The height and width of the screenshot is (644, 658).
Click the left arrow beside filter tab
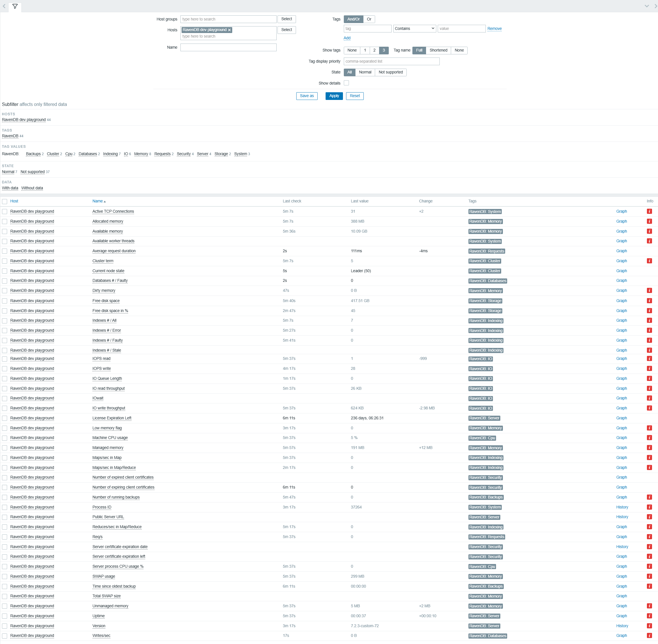tap(4, 6)
